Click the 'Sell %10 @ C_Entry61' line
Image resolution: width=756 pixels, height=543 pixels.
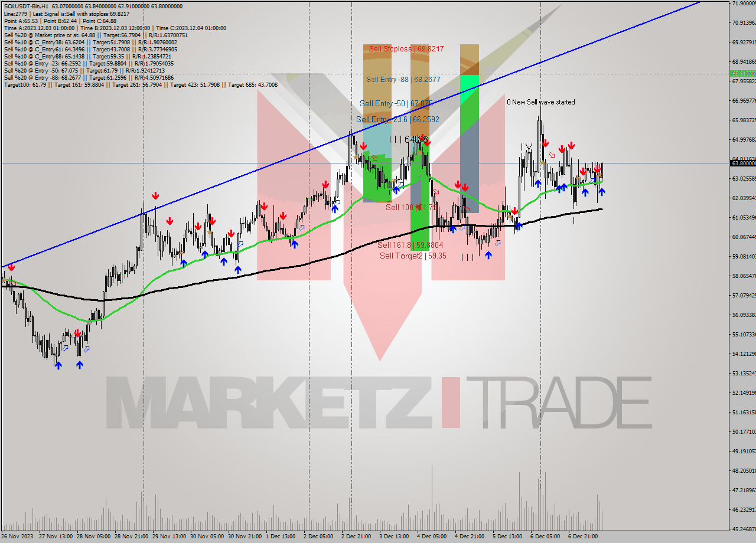click(90, 49)
